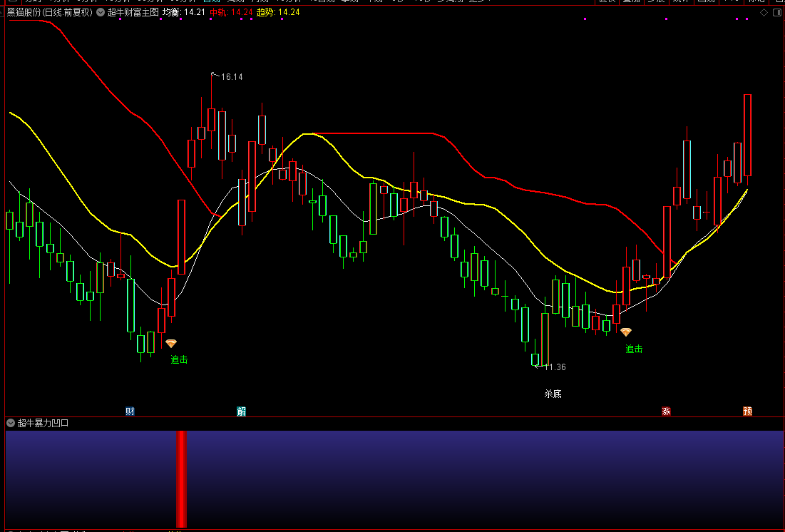The width and height of the screenshot is (785, 532).
Task: Click the yellow 趋势 14.24 legend value
Action: tap(278, 12)
